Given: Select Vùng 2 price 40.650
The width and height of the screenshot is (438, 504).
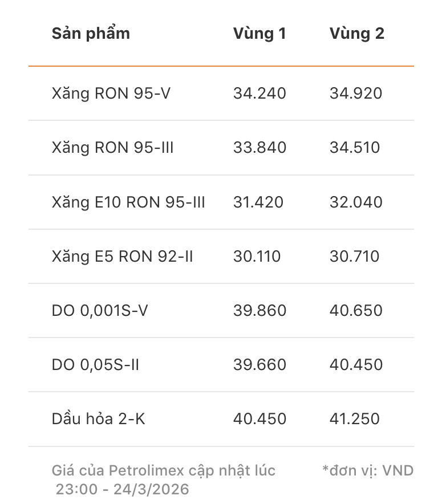Looking at the screenshot, I should click(x=356, y=311).
